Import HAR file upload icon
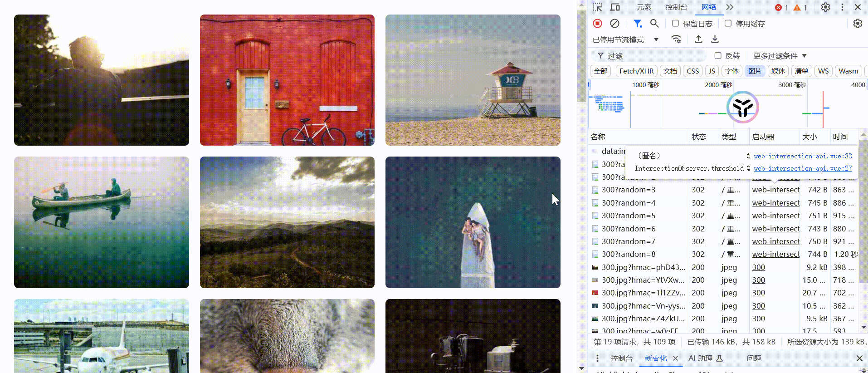This screenshot has width=868, height=373. pos(698,39)
